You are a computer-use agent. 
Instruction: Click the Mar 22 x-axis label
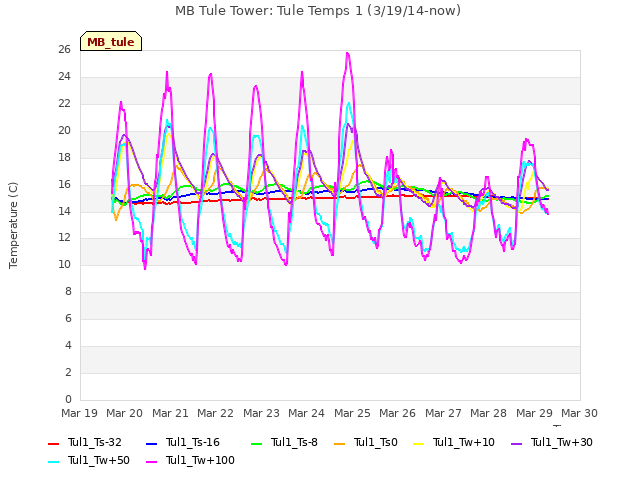216,413
